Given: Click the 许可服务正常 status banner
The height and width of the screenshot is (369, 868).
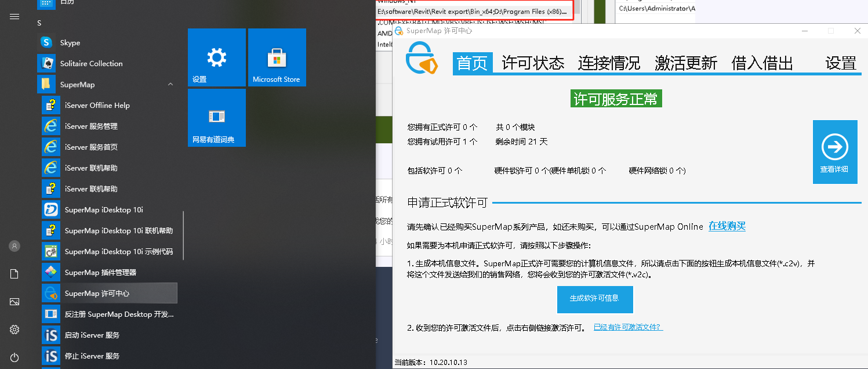Looking at the screenshot, I should pos(616,99).
